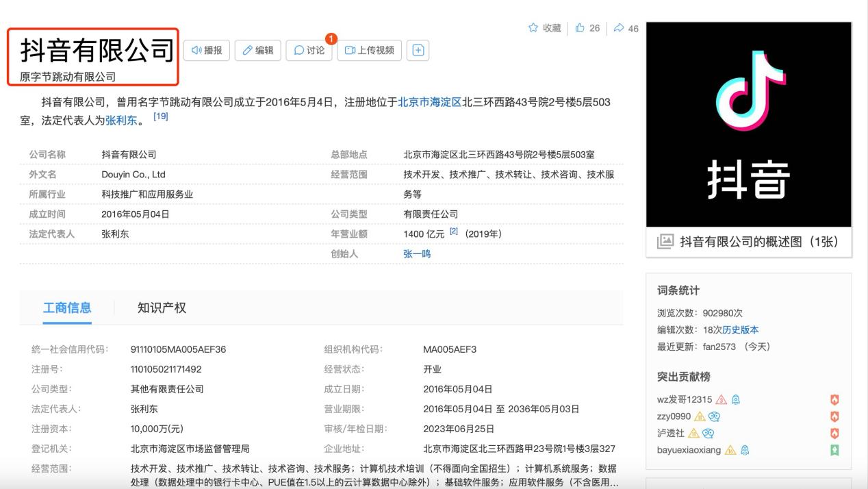Viewport: 868px width, 489px height.
Task: Open the 讨论 discussion button
Action: click(309, 50)
